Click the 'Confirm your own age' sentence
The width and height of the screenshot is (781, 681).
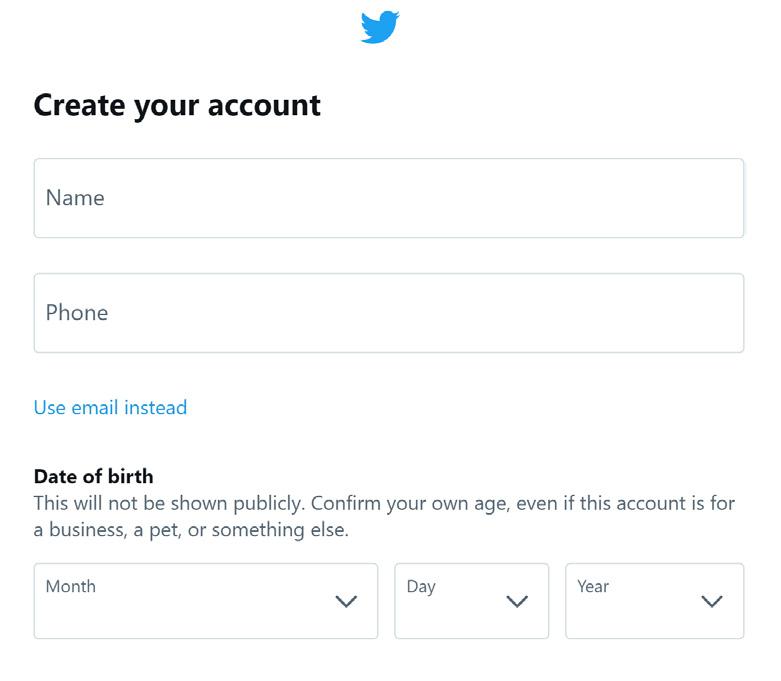coord(411,504)
